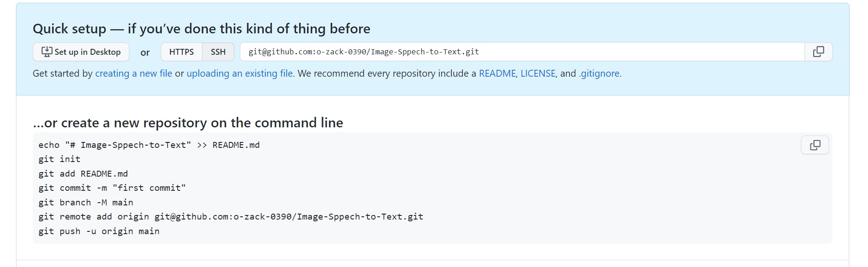Click the git commit first commit line
This screenshot has height=267, width=868.
click(112, 188)
